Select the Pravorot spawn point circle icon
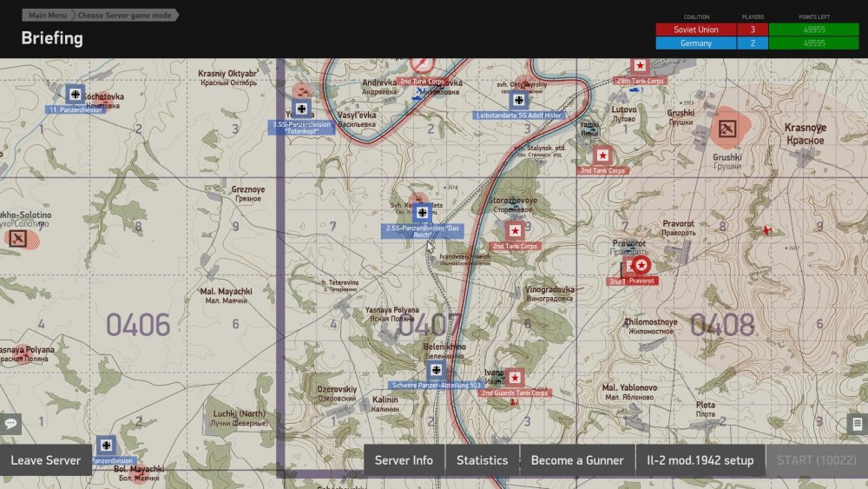 [641, 265]
